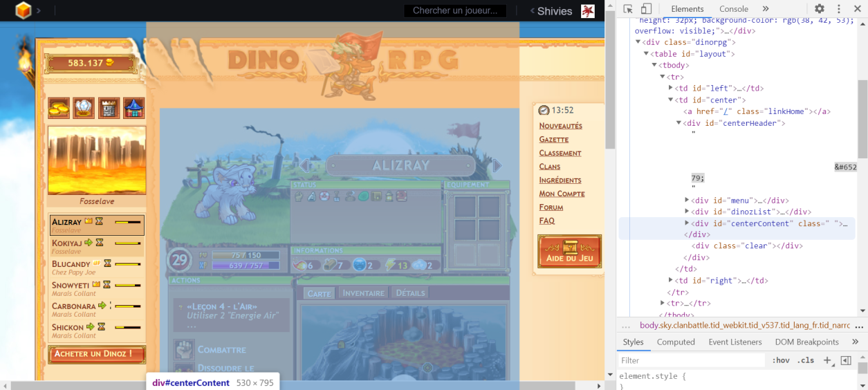Switch to the Console tab
This screenshot has height=390, width=868.
pyautogui.click(x=733, y=9)
